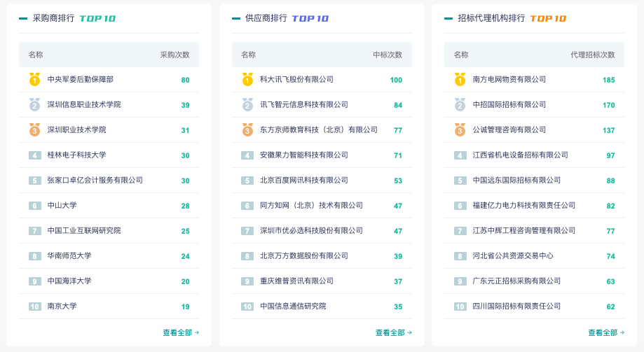Click gold medal icon beside 科大讯飞股份有限公司
The height and width of the screenshot is (352, 644).
point(247,79)
